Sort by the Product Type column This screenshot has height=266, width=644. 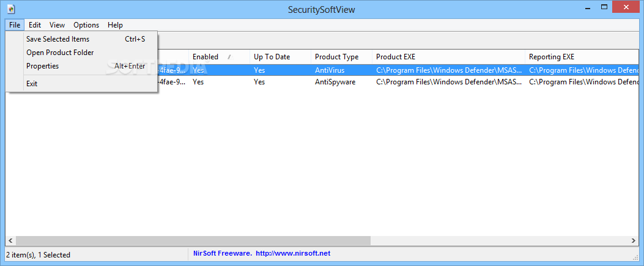pos(341,57)
